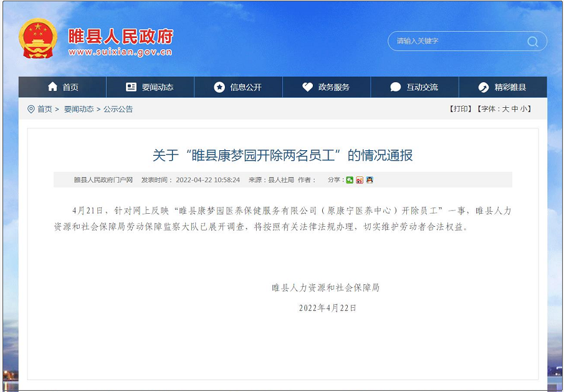Share article via QQ penguin icon
The image size is (564, 392).
click(x=370, y=180)
